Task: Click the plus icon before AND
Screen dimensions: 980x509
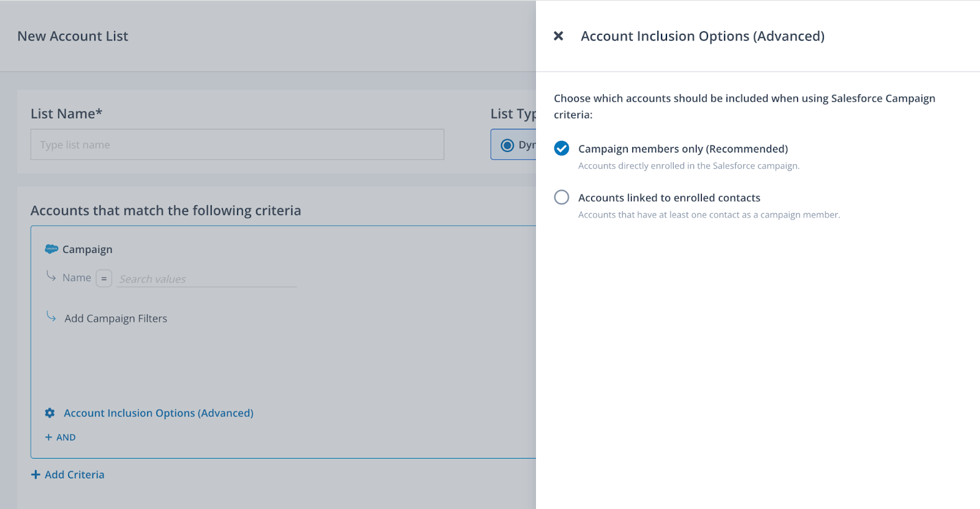Action: (48, 437)
